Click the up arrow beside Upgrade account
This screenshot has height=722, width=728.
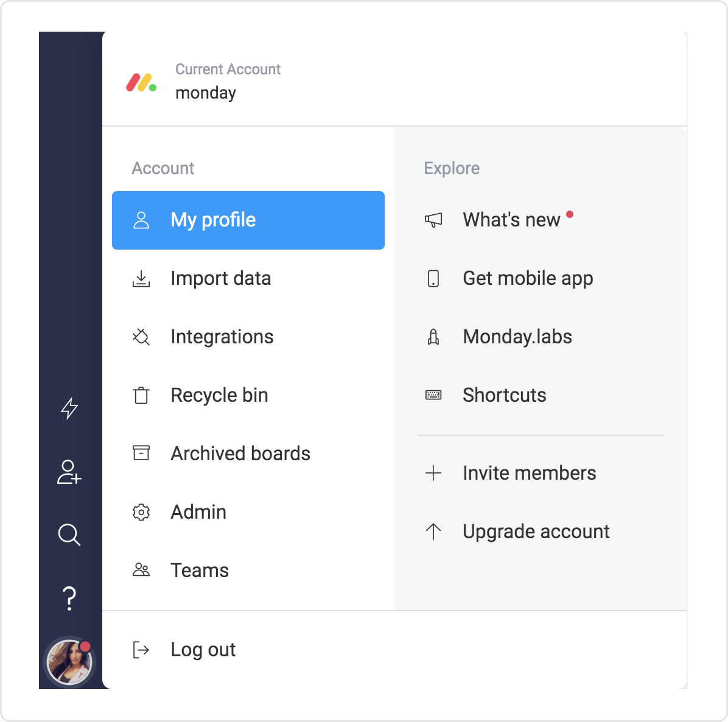[x=433, y=531]
